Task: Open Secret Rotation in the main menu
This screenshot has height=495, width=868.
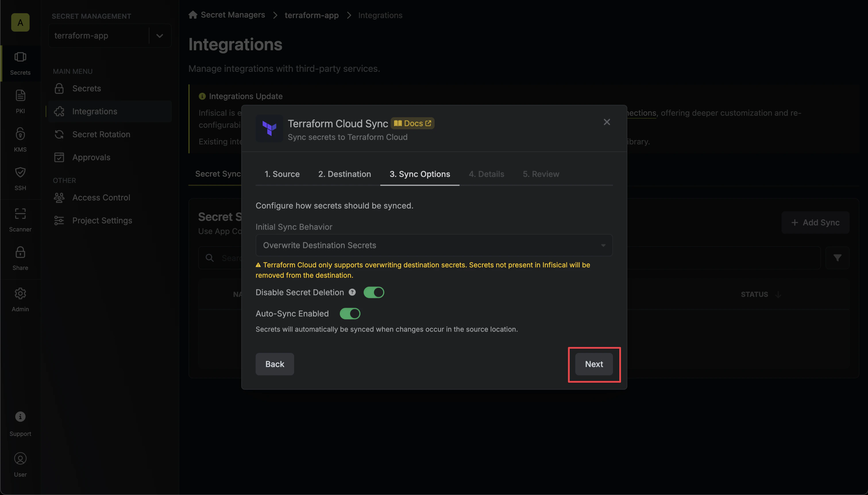Action: [x=110, y=134]
